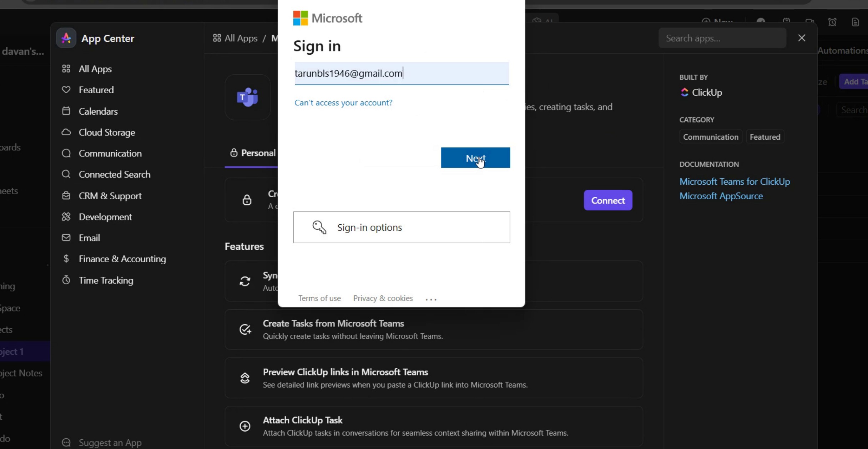Switch to the Personal tab

point(253,153)
